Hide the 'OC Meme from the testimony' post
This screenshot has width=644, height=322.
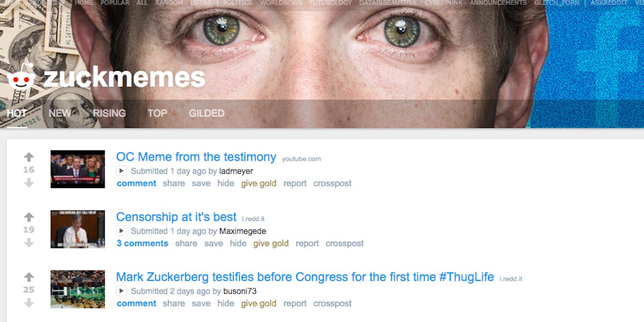pos(225,183)
